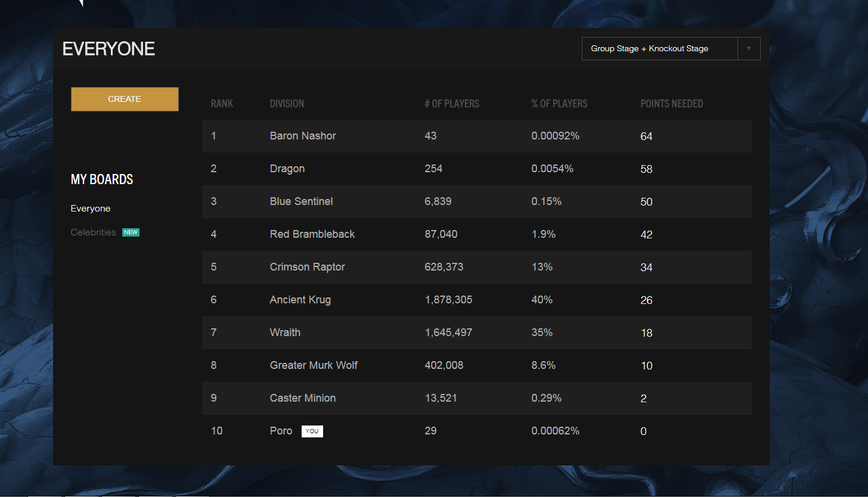The image size is (868, 497).
Task: Click the 0.0054% percentage value
Action: pyautogui.click(x=552, y=169)
